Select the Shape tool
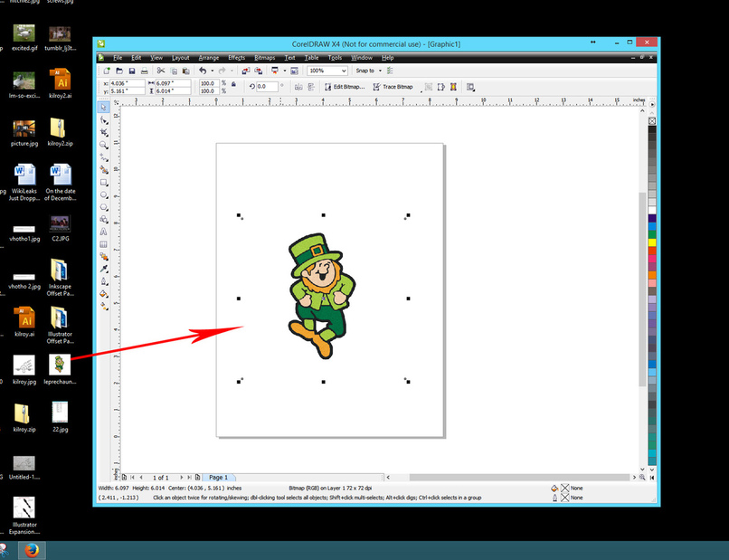Viewport: 729px width, 560px height. (105, 119)
